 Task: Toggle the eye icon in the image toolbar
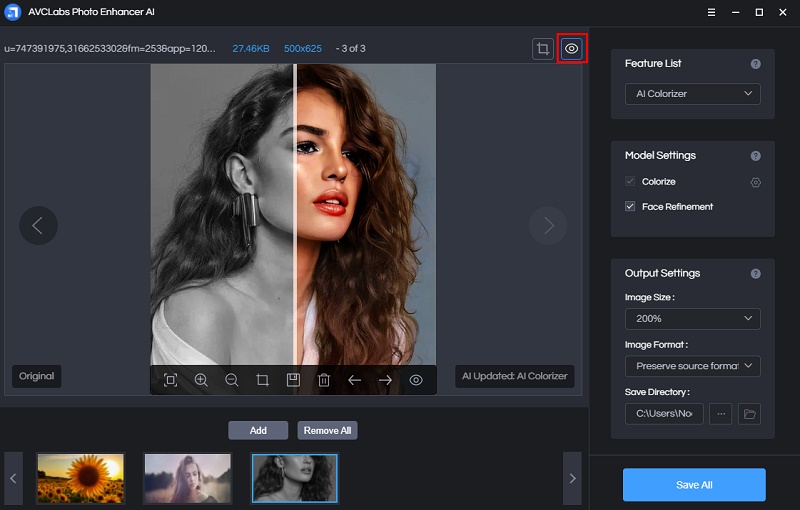pyautogui.click(x=416, y=380)
